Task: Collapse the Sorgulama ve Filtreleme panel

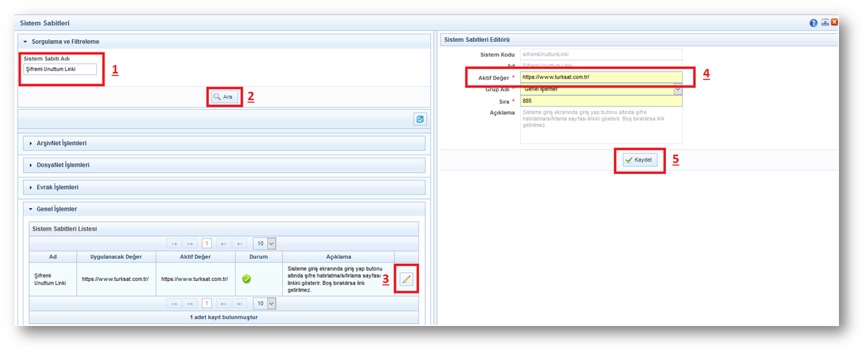Action: click(65, 41)
